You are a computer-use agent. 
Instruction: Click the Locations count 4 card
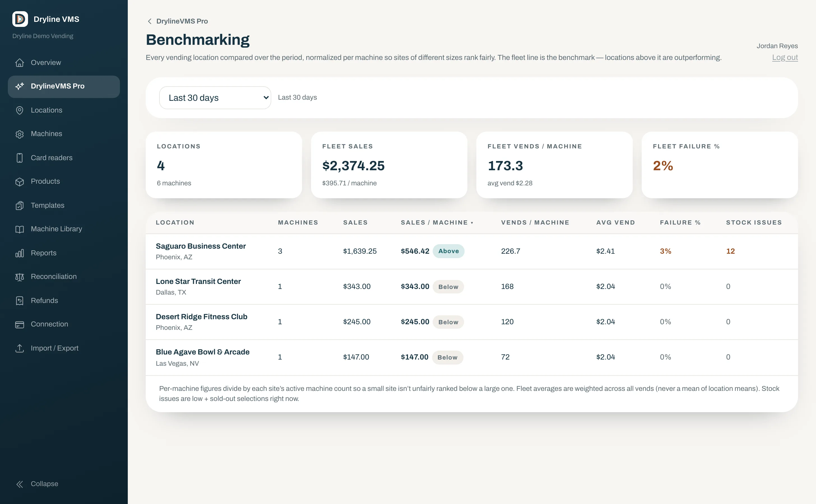tap(224, 165)
